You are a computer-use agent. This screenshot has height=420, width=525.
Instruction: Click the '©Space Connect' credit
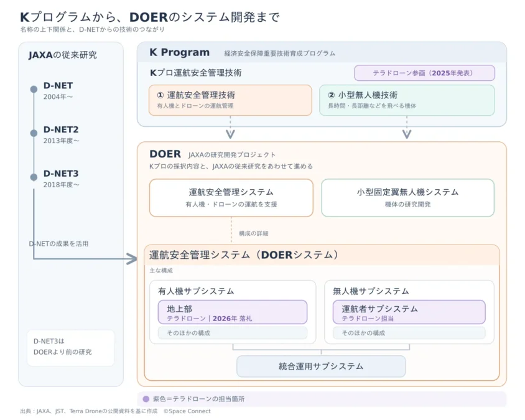187,411
